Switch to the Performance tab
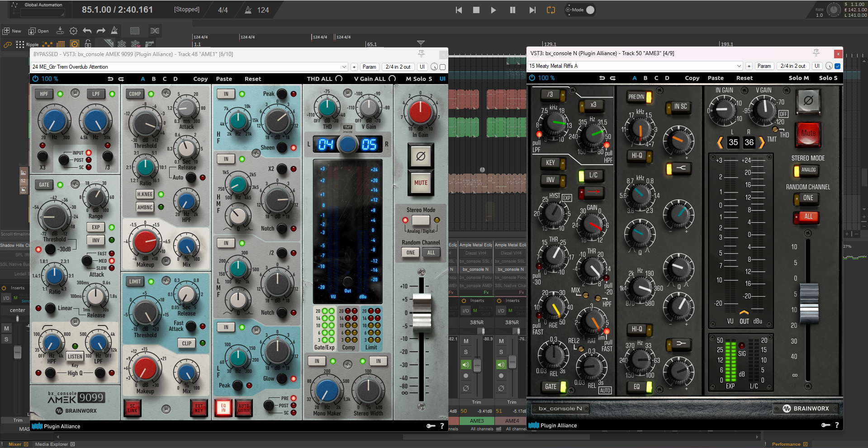Viewport: 868px width, 448px height. tap(786, 444)
